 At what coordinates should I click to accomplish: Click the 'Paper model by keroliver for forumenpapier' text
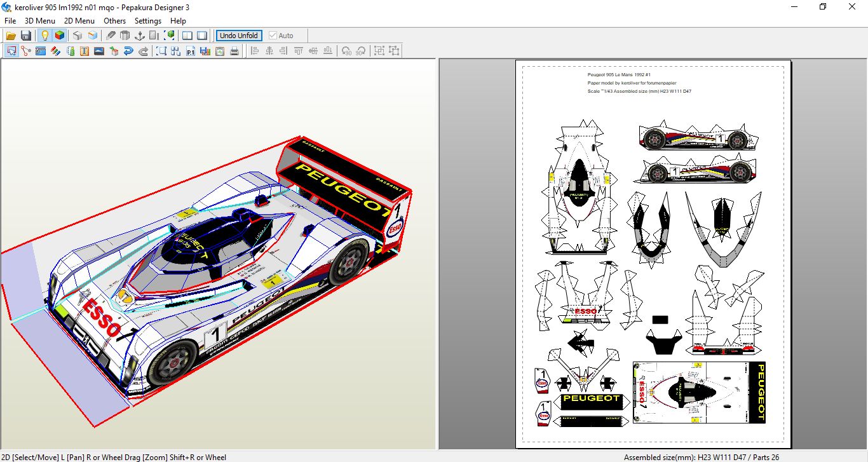click(x=632, y=83)
